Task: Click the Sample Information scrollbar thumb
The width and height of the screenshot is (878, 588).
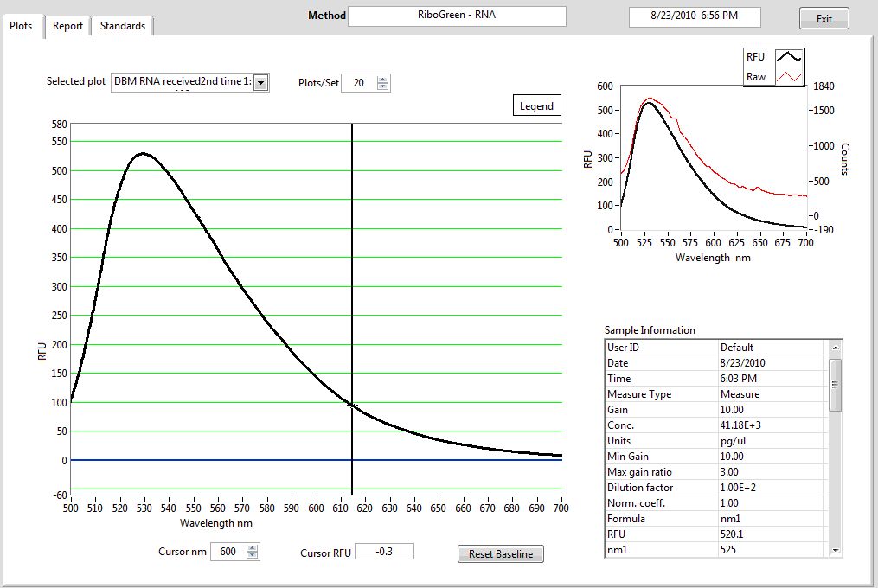Action: point(835,385)
